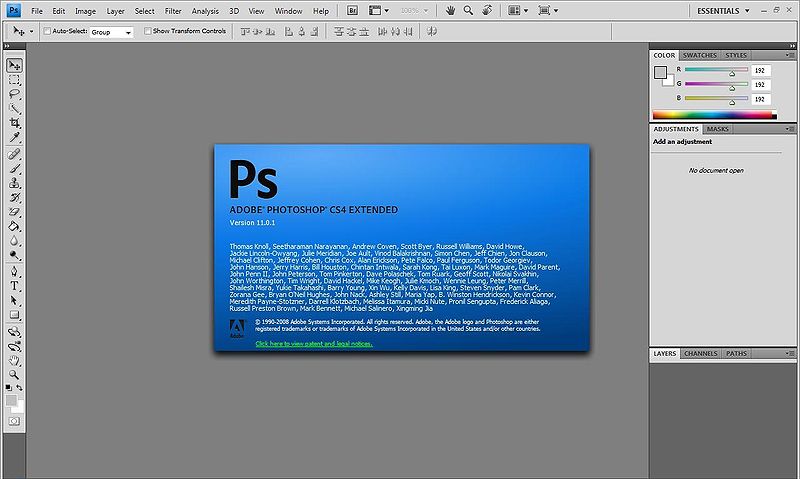Select the Hand tool in the toolbox
Screen dimensions: 800x479
click(x=14, y=361)
